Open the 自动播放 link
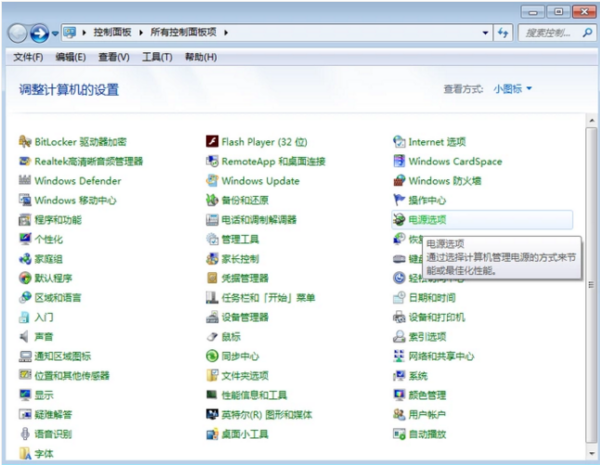 [427, 434]
